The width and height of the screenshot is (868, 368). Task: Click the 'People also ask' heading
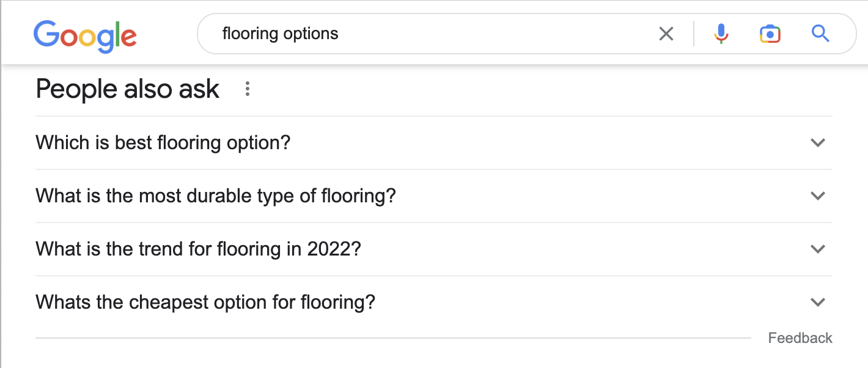(128, 89)
